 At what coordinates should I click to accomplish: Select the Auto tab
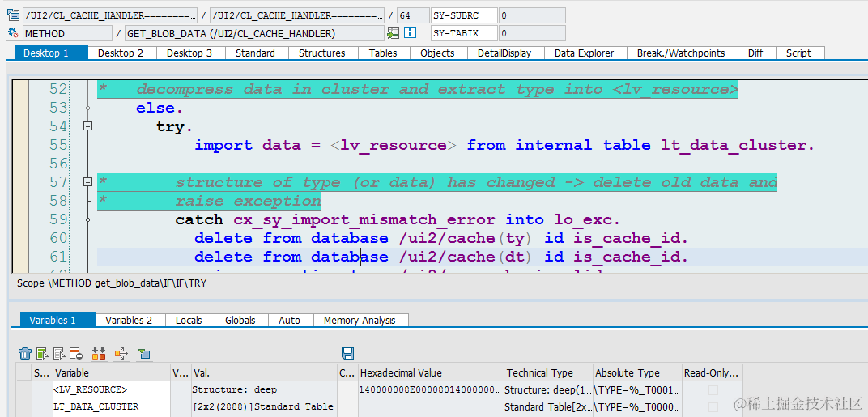coord(291,320)
